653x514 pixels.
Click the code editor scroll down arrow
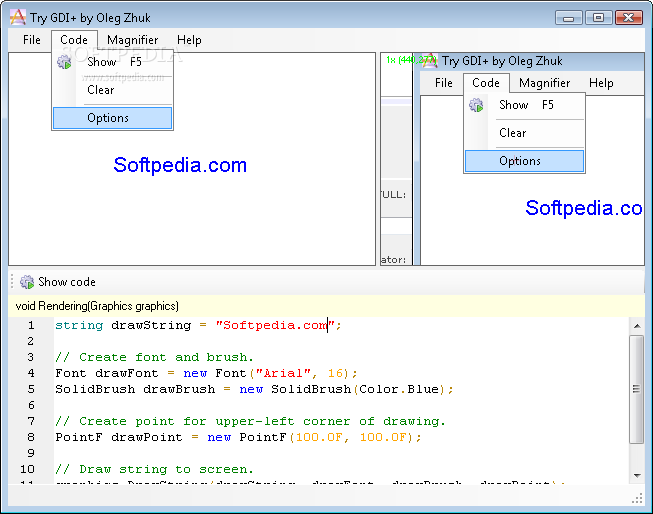pyautogui.click(x=637, y=475)
